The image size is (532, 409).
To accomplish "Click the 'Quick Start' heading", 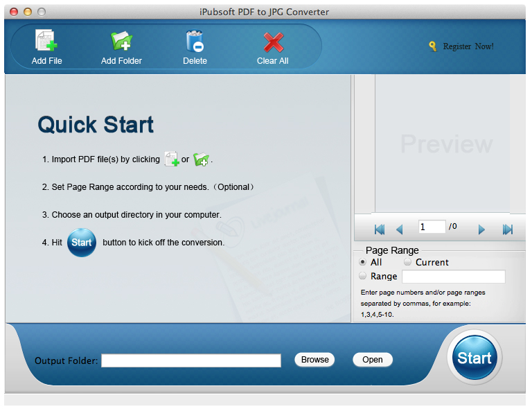I will click(96, 125).
